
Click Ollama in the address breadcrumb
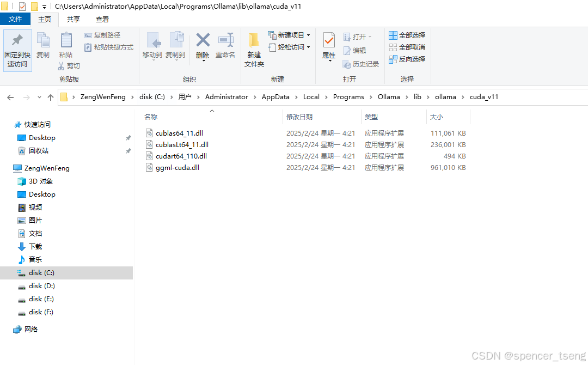pos(389,97)
